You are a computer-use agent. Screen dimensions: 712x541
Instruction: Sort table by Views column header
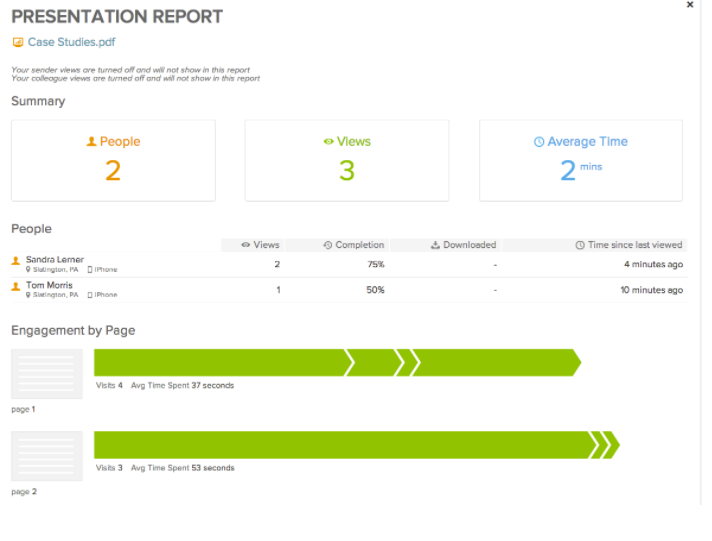tap(261, 245)
